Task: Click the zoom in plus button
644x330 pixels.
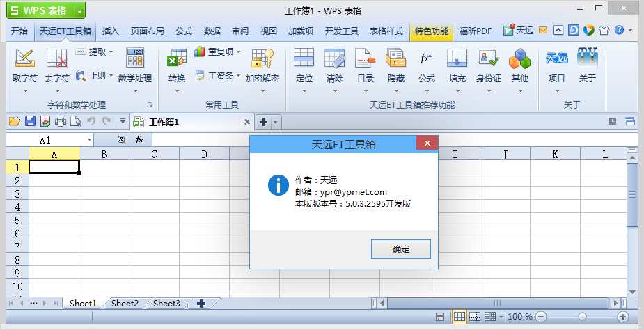Action: click(x=623, y=317)
